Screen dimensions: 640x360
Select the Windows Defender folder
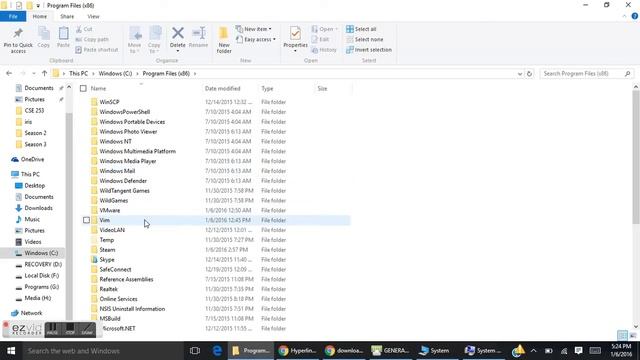point(123,180)
